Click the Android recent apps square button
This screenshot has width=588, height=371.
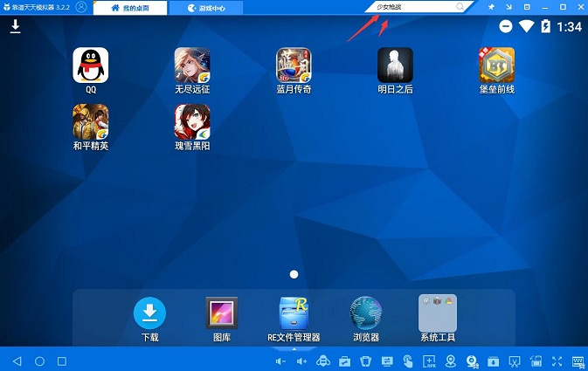(x=62, y=361)
